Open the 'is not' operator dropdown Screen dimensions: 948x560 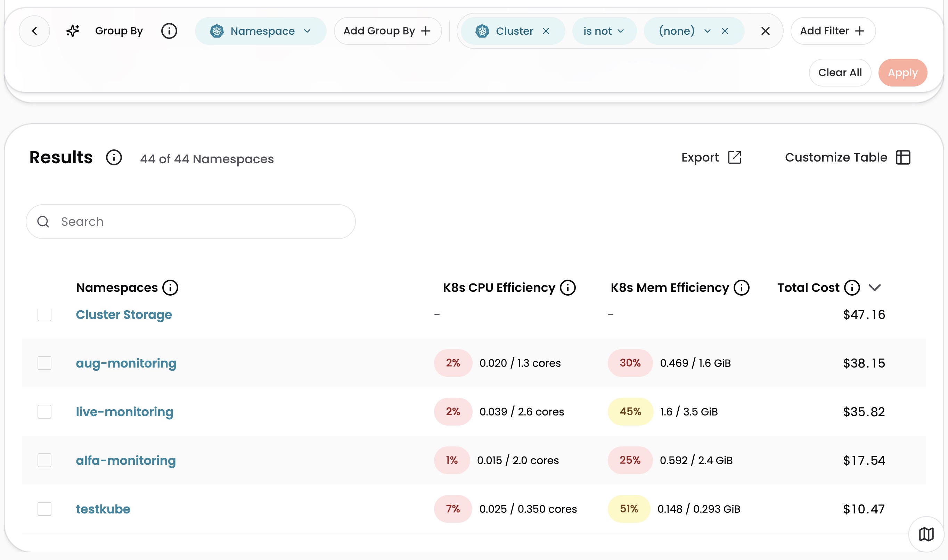(x=604, y=31)
